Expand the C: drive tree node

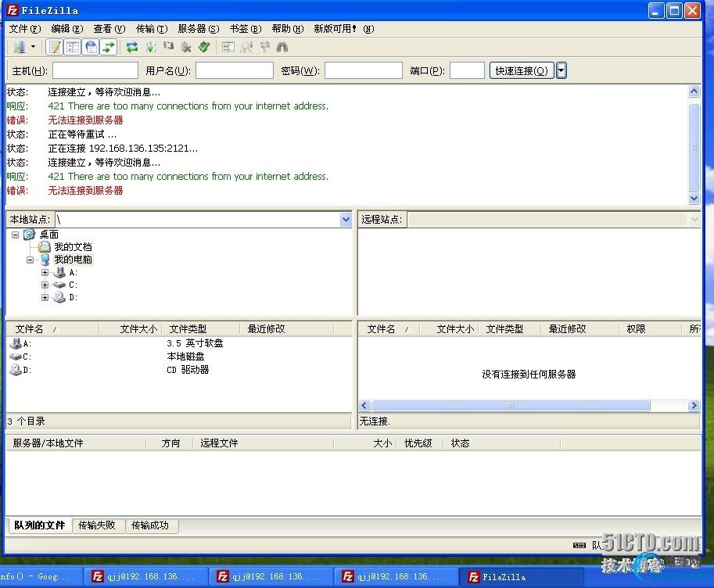click(x=45, y=285)
